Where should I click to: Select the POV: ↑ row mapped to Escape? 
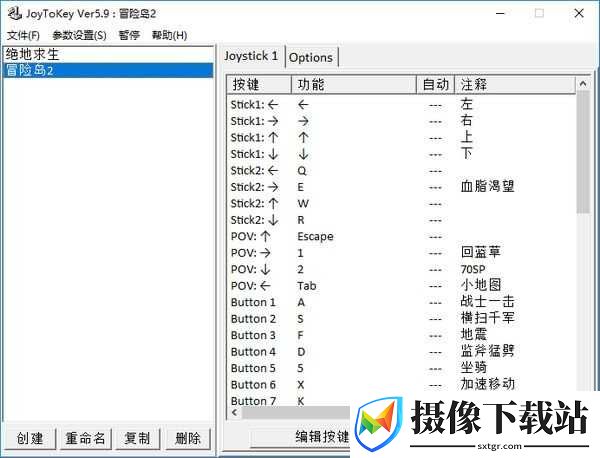click(x=401, y=236)
